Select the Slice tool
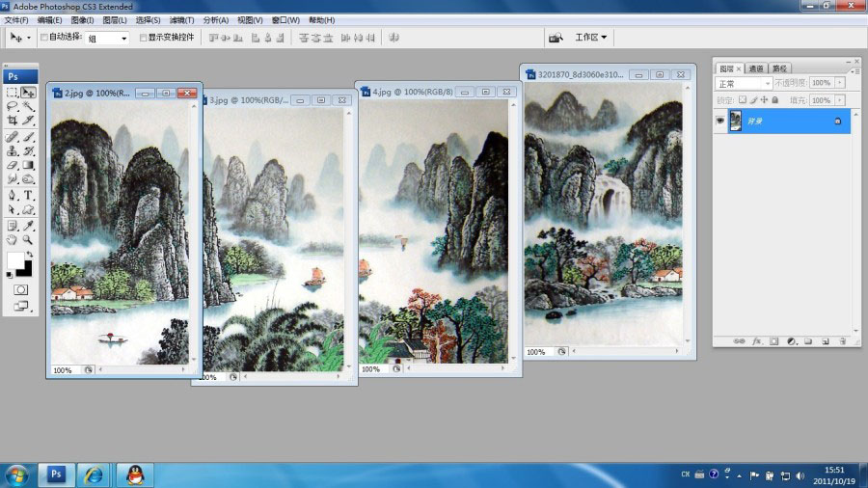Image resolution: width=868 pixels, height=488 pixels. (28, 120)
